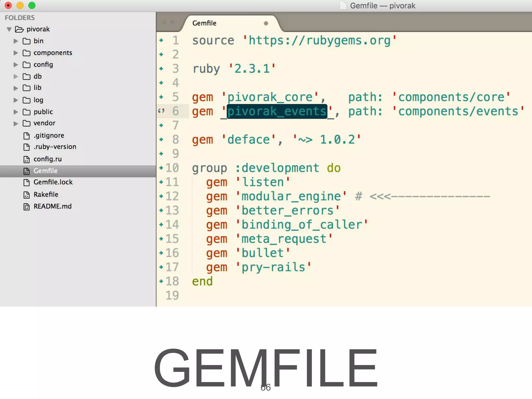Click 'binding_of_caller' on line 14
This screenshot has width=532, height=399.
pyautogui.click(x=302, y=225)
